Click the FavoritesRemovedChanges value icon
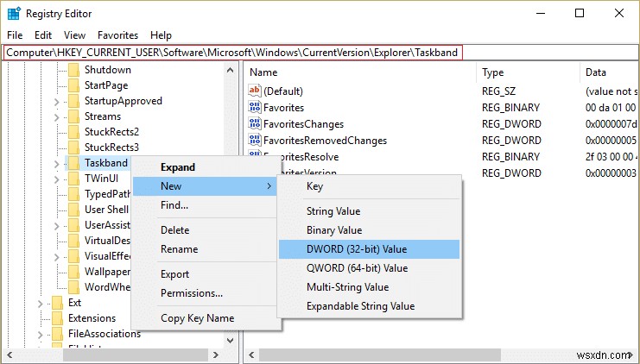Image resolution: width=640 pixels, height=364 pixels. pyautogui.click(x=254, y=141)
